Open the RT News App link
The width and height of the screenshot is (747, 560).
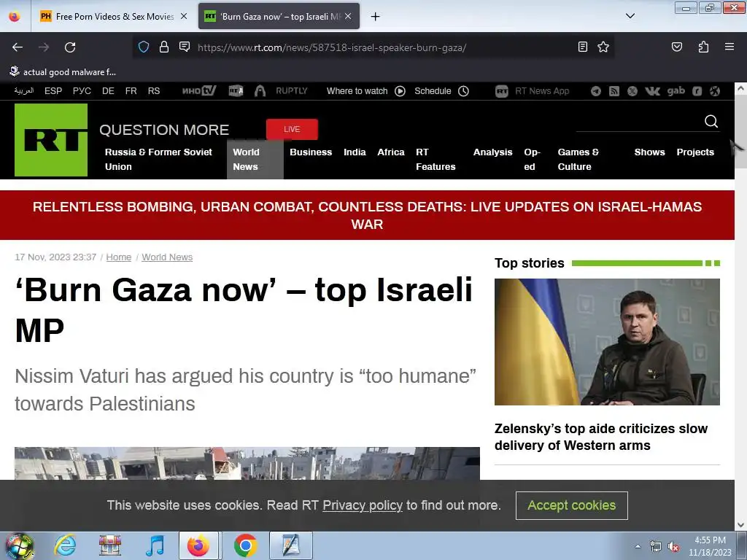pos(532,91)
